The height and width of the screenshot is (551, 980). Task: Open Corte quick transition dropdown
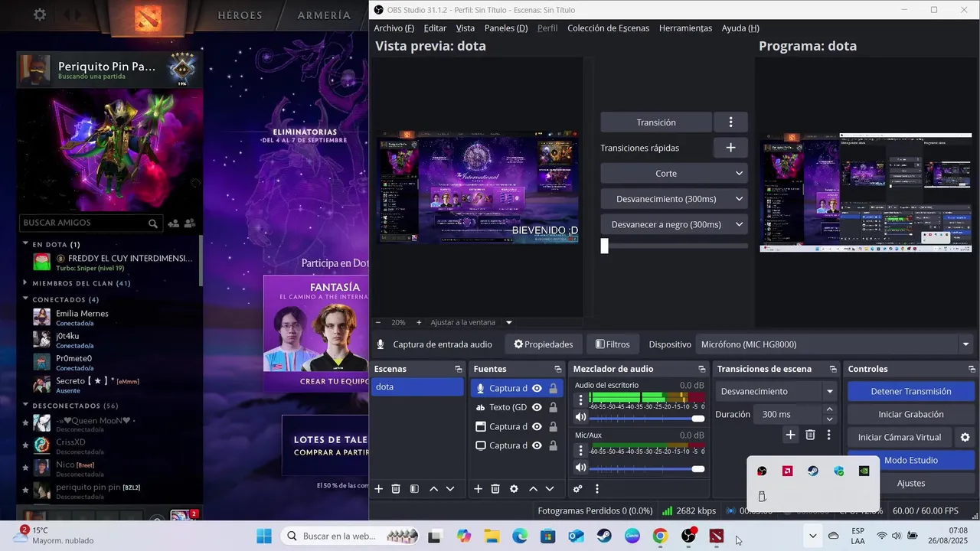point(674,174)
